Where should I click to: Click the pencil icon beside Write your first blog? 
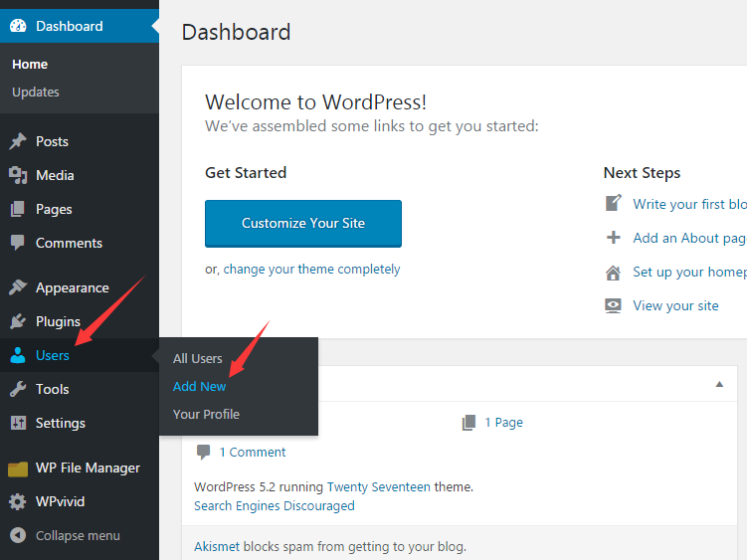pyautogui.click(x=613, y=203)
